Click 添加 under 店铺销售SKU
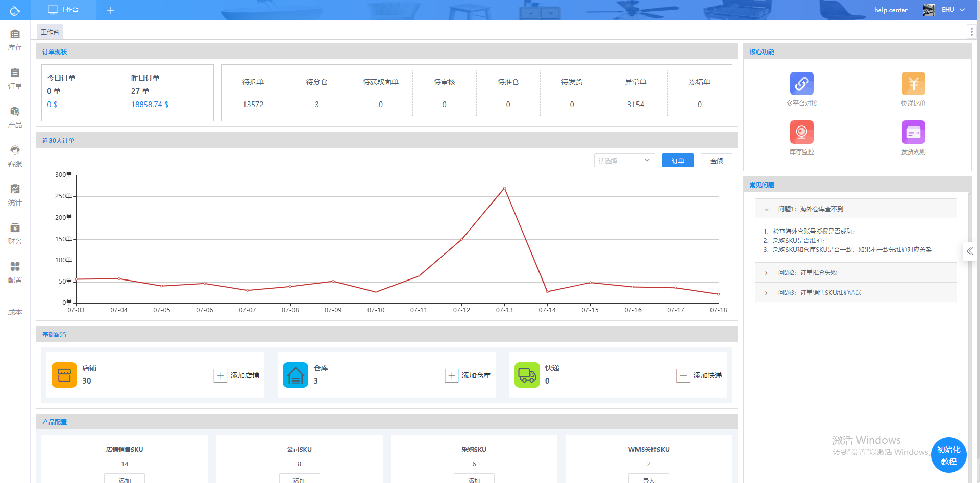Viewport: 980px width, 483px height. pos(125,479)
